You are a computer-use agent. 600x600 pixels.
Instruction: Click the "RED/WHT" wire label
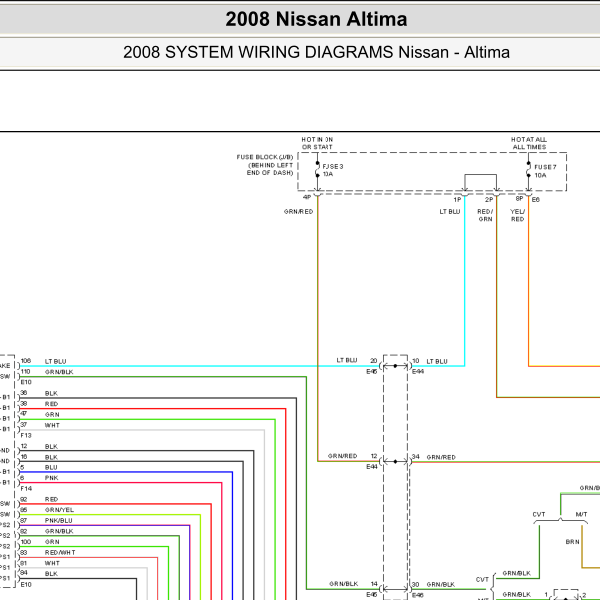[60, 553]
